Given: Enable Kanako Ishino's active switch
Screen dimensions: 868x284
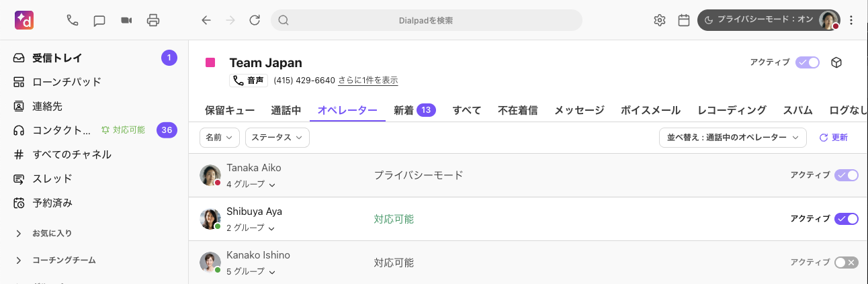Looking at the screenshot, I should click(x=846, y=263).
